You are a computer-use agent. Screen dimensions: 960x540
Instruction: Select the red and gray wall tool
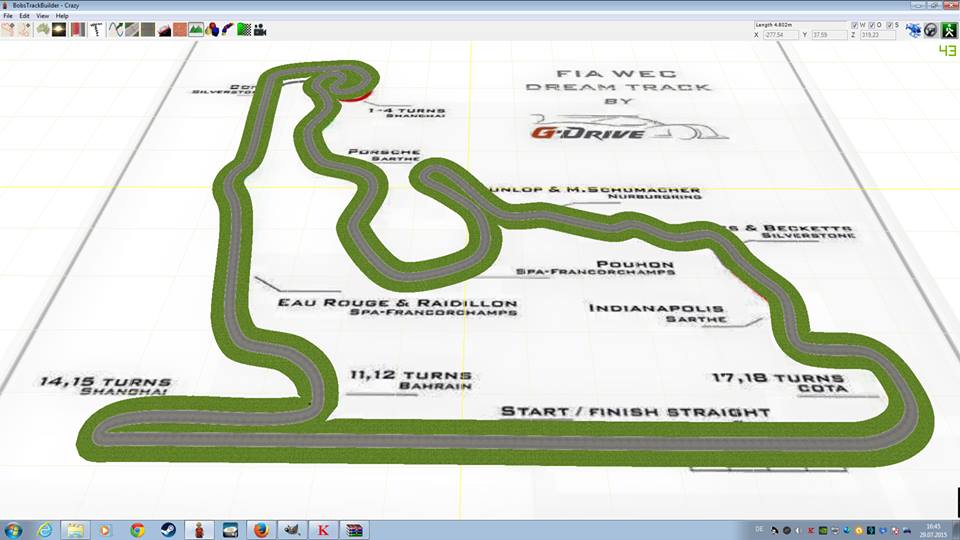click(78, 29)
